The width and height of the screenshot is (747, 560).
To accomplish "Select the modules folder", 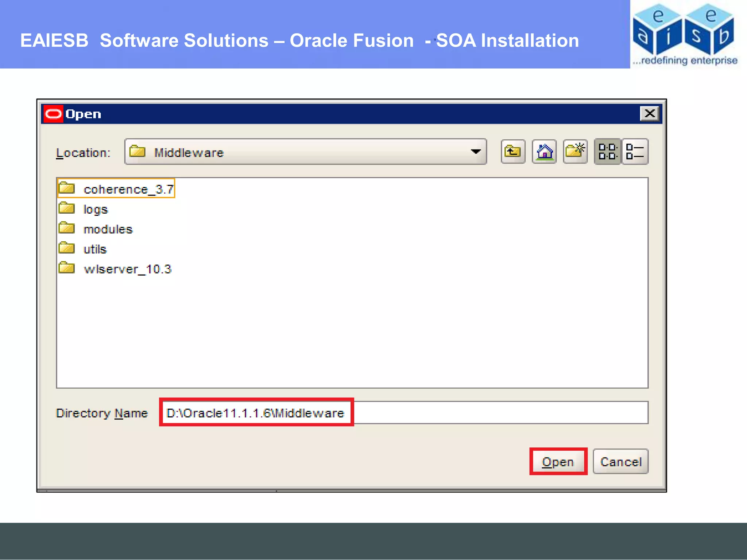I will pyautogui.click(x=96, y=229).
